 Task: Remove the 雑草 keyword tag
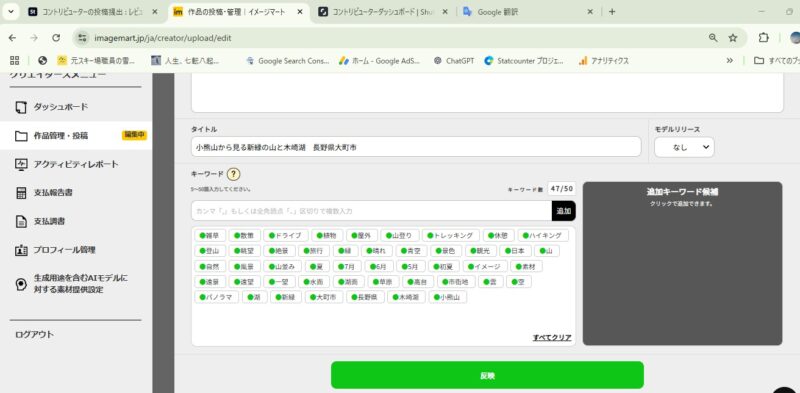(x=209, y=235)
